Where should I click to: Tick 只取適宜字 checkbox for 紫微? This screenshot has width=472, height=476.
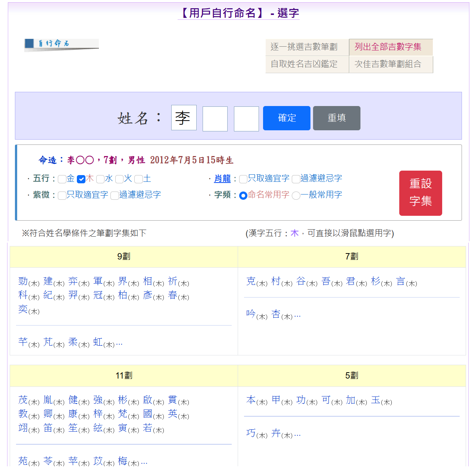coord(62,196)
